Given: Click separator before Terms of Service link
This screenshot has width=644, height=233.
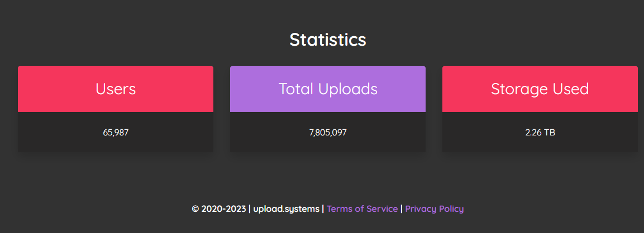Looking at the screenshot, I should (323, 209).
